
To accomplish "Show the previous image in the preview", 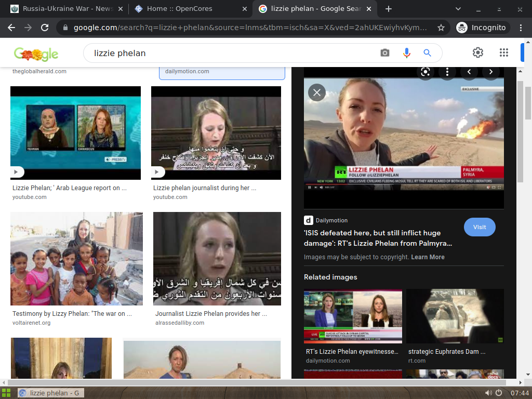I will pos(469,72).
